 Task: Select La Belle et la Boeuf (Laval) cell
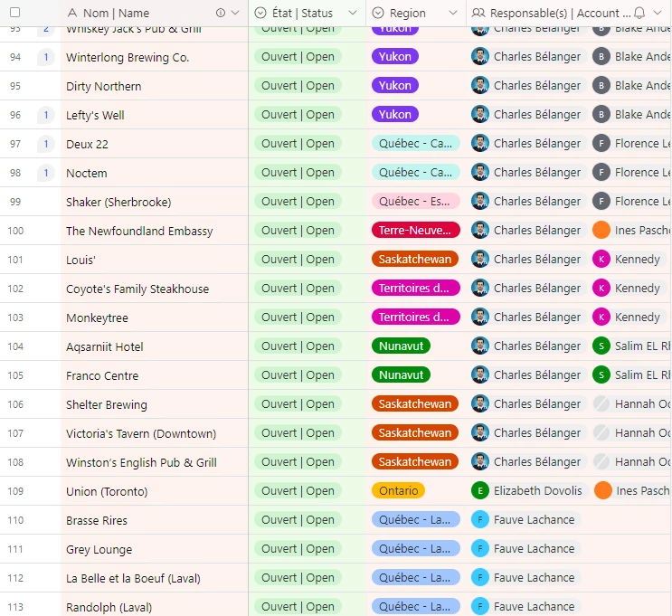pyautogui.click(x=155, y=578)
